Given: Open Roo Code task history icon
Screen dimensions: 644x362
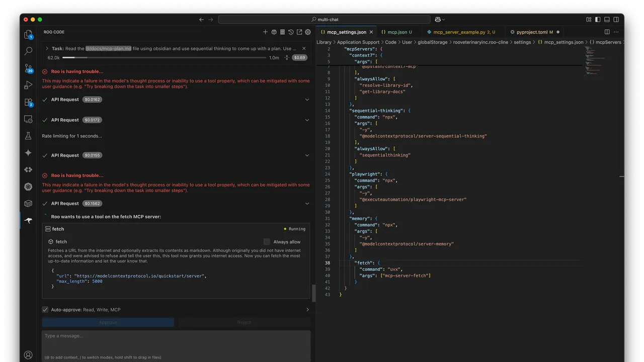Looking at the screenshot, I should coord(291,32).
